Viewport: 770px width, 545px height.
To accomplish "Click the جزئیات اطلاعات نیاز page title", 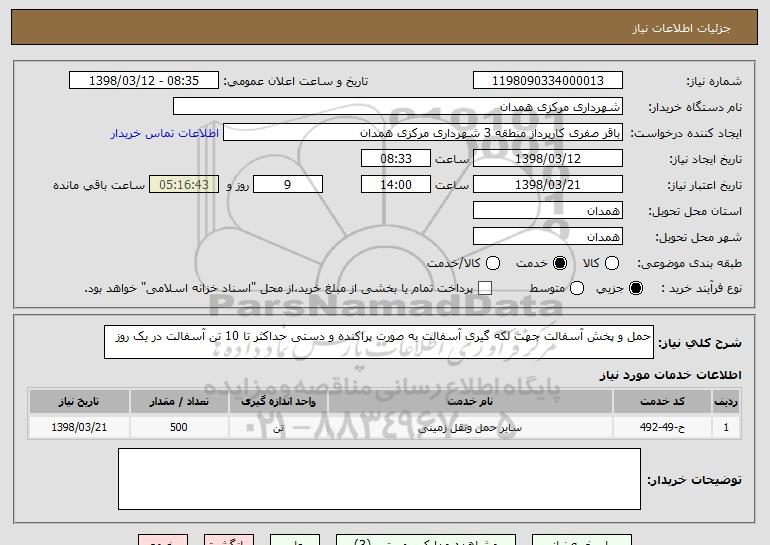I will pos(681,28).
